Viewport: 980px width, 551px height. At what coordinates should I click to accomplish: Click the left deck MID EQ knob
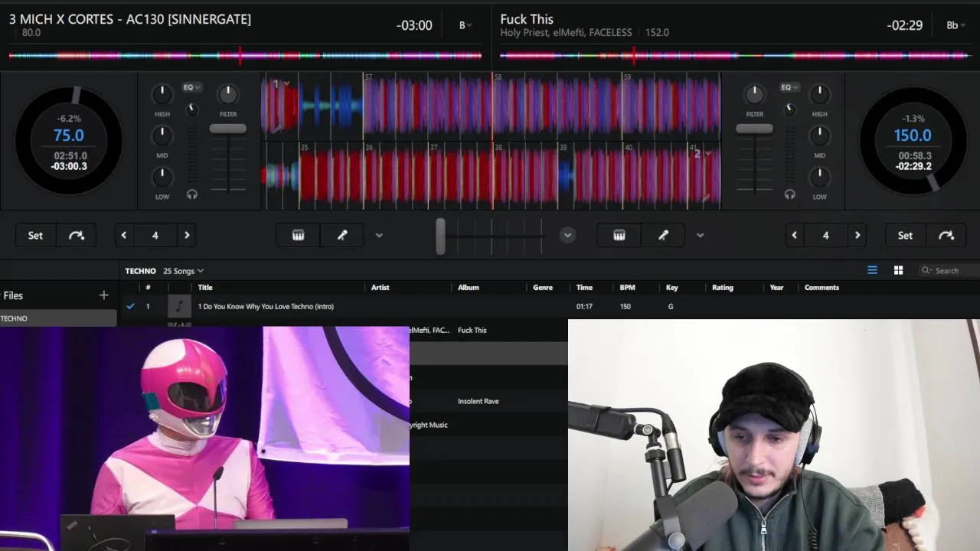click(162, 135)
